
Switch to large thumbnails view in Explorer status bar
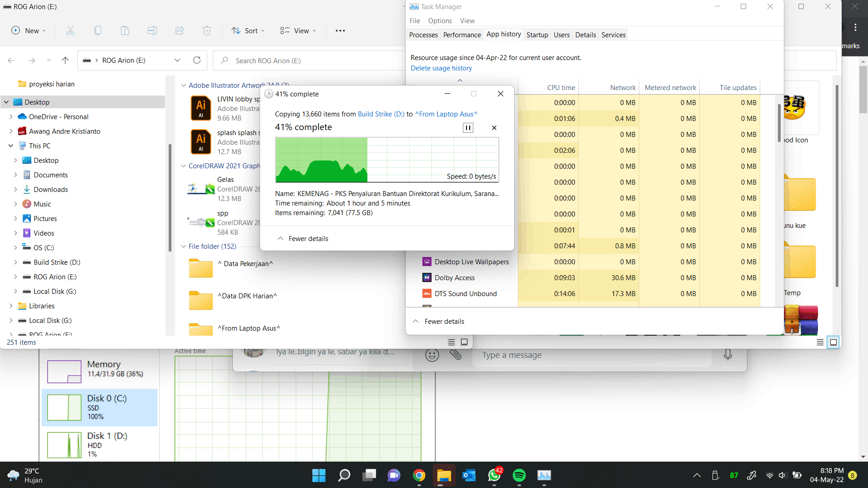point(464,342)
